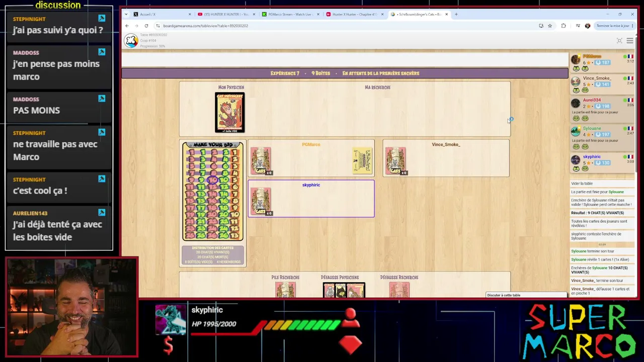Toggle fullscreen table view icon
The width and height of the screenshot is (644, 362).
(619, 41)
